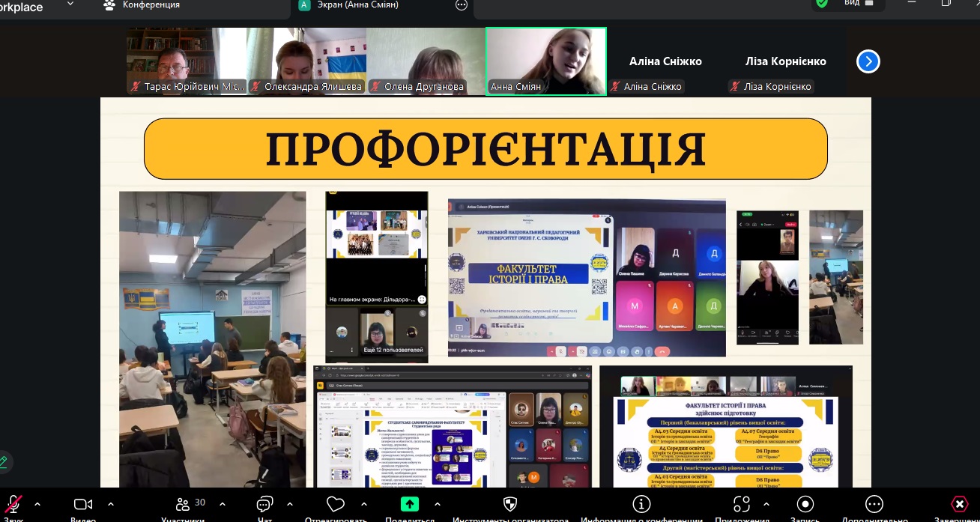Click the red End meeting button
This screenshot has width=980, height=522.
point(959,504)
